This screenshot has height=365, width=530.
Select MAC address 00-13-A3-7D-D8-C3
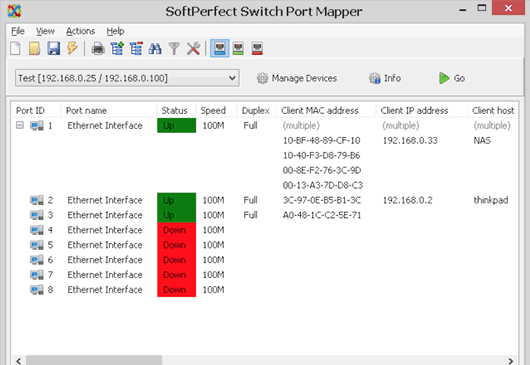coord(323,185)
